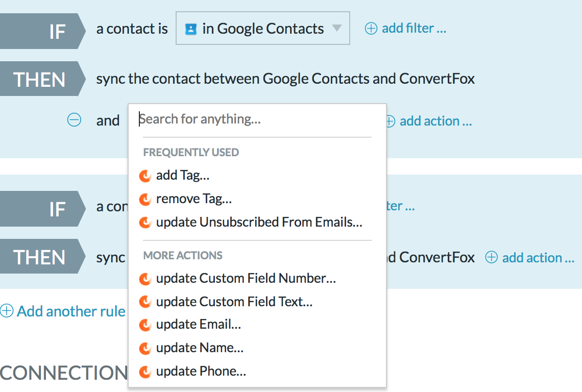
Task: Select 'remove Tag...' action
Action: 194,199
